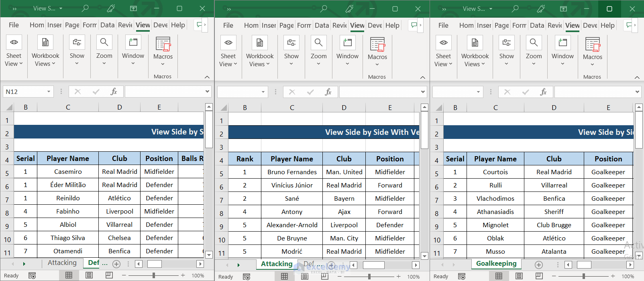Viewport: 644px width, 281px height.
Task: Click zoom out minus in middle window
Action: coord(340,277)
